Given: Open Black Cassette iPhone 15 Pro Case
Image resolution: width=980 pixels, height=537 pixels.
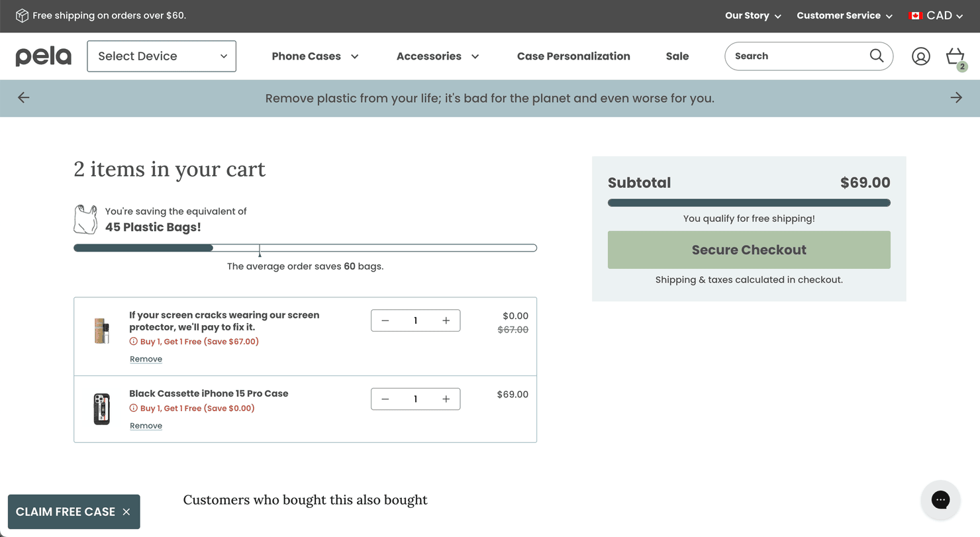Looking at the screenshot, I should [x=209, y=393].
